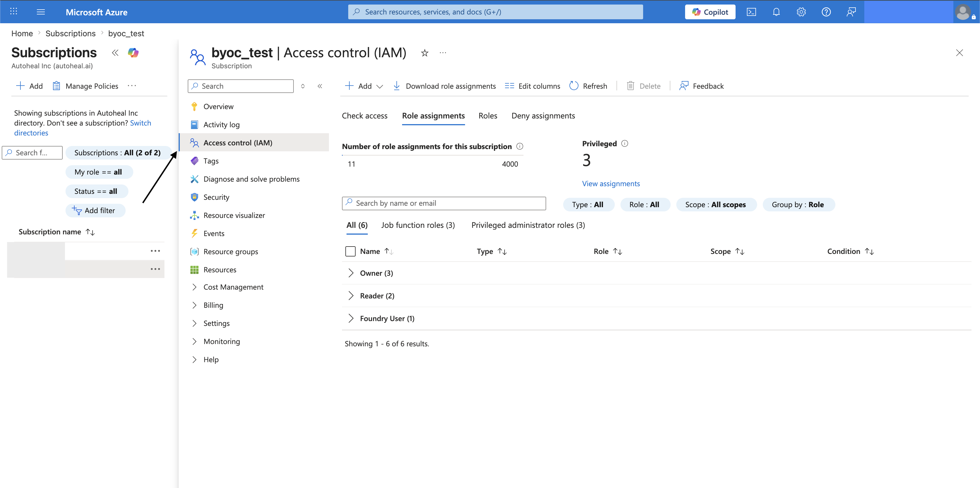The height and width of the screenshot is (488, 980).
Task: Open the Azure apps grid launcher
Action: [14, 11]
